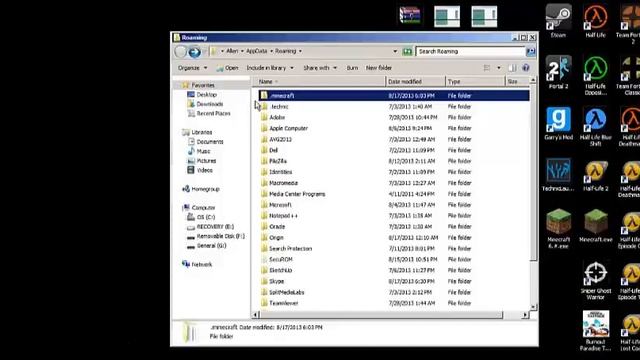The height and width of the screenshot is (360, 640).
Task: Sort by the Name column header
Action: click(x=320, y=82)
